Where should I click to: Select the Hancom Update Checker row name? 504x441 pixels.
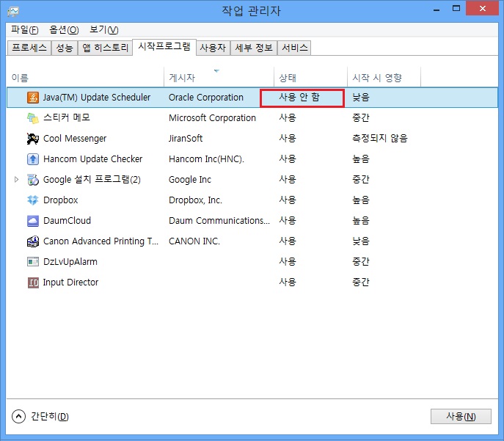tap(93, 159)
